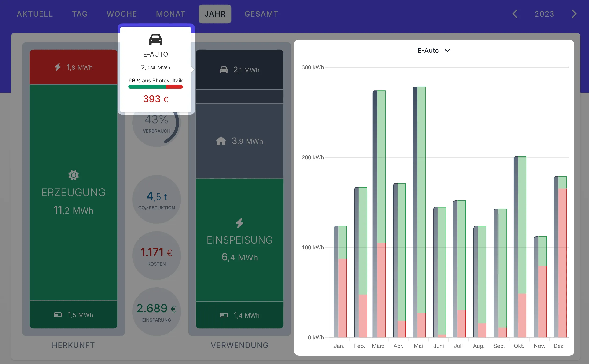Click the Apr. bar in chart
The width and height of the screenshot is (589, 364).
point(399,260)
